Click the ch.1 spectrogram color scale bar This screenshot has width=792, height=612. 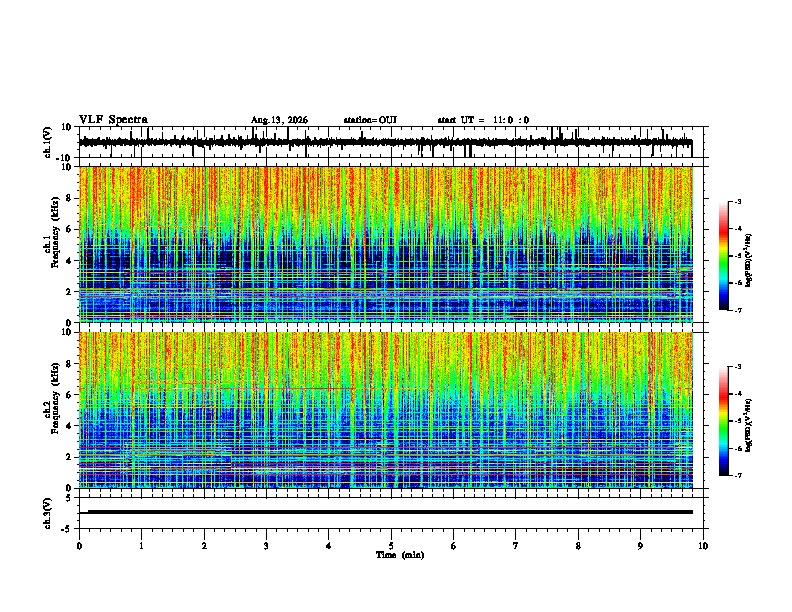724,256
